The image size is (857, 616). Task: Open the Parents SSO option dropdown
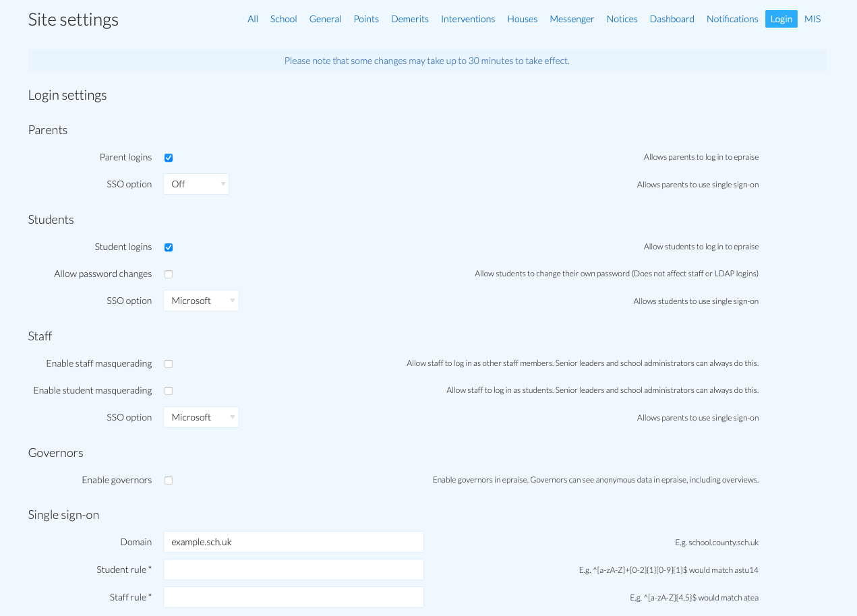click(196, 183)
